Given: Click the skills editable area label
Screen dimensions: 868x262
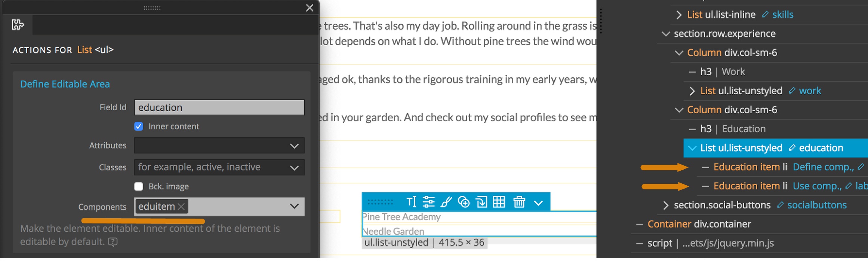Looking at the screenshot, I should pyautogui.click(x=783, y=15).
